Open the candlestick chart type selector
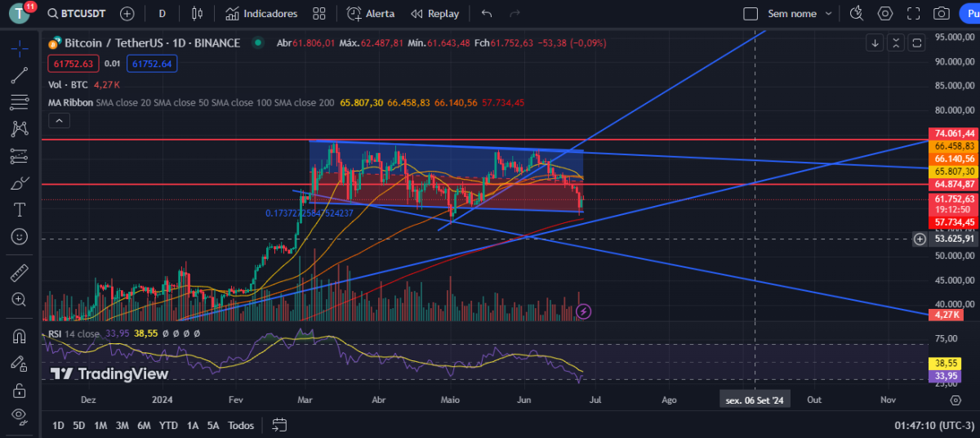The height and width of the screenshot is (438, 980). click(196, 14)
